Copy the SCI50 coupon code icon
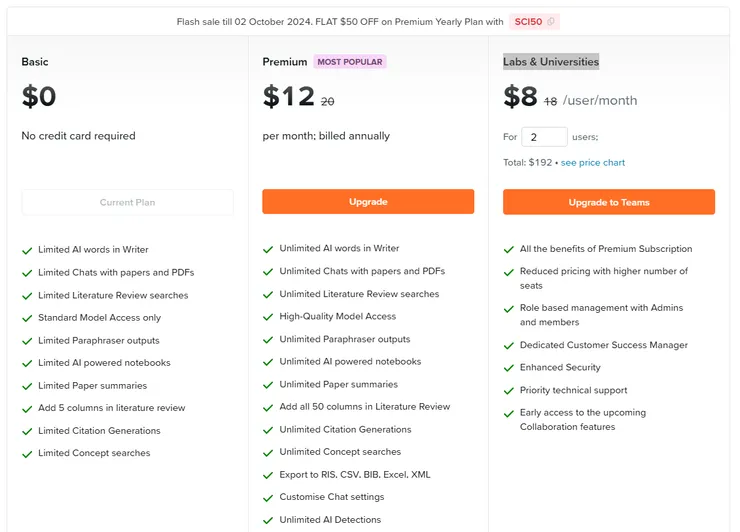Image resolution: width=740 pixels, height=532 pixels. [x=551, y=21]
